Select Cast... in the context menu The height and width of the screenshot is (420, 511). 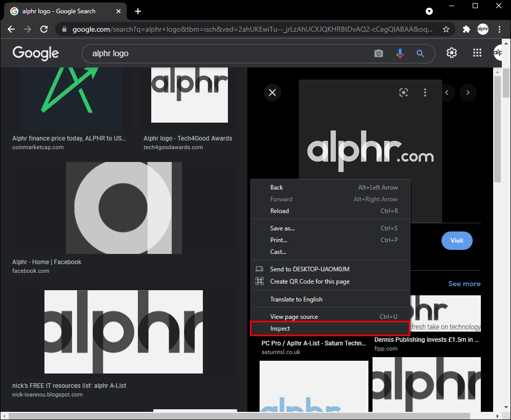[x=330, y=252]
